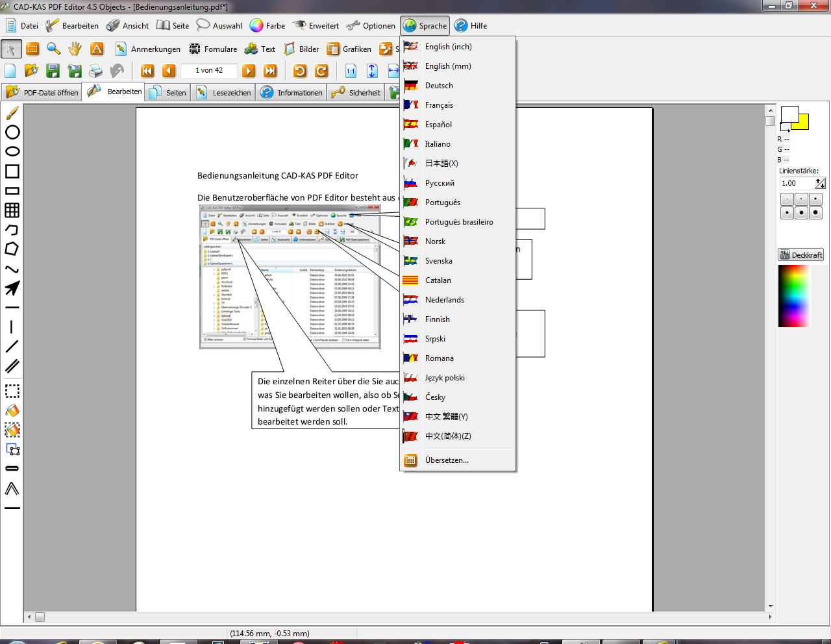Select the magnifying glass zoom tool
Image resolution: width=831 pixels, height=644 pixels.
[54, 49]
